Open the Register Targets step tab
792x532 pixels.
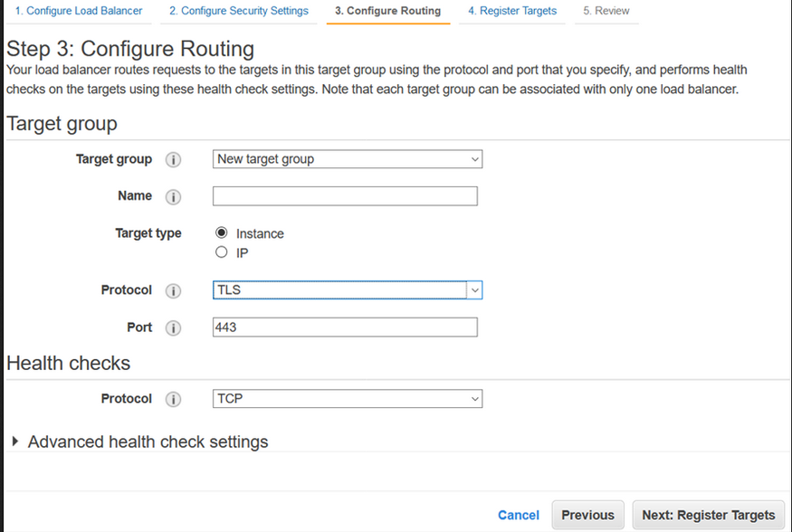[x=512, y=11]
